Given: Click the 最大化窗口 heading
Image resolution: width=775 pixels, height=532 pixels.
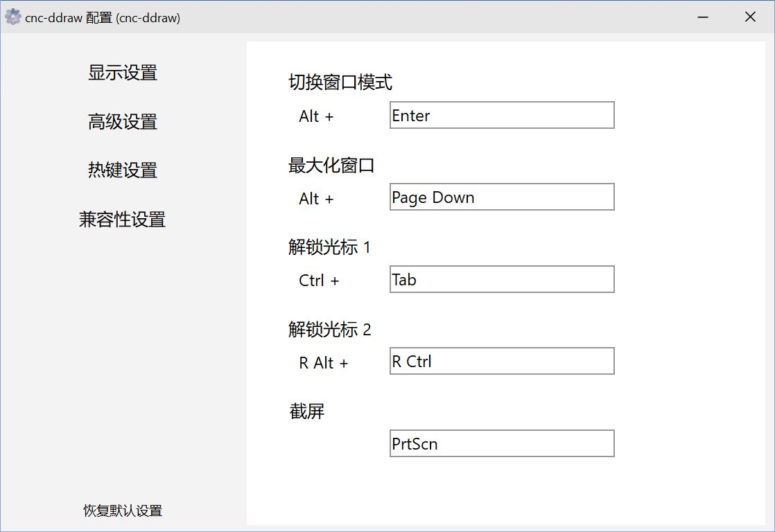Looking at the screenshot, I should click(331, 166).
